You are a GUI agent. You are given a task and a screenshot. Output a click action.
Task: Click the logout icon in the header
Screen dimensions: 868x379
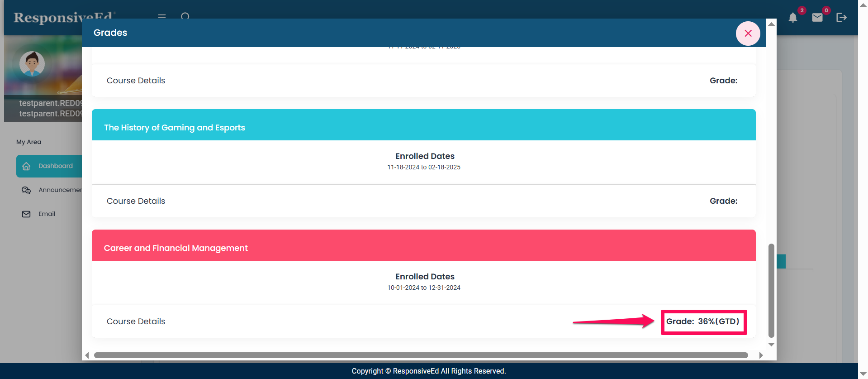click(841, 18)
